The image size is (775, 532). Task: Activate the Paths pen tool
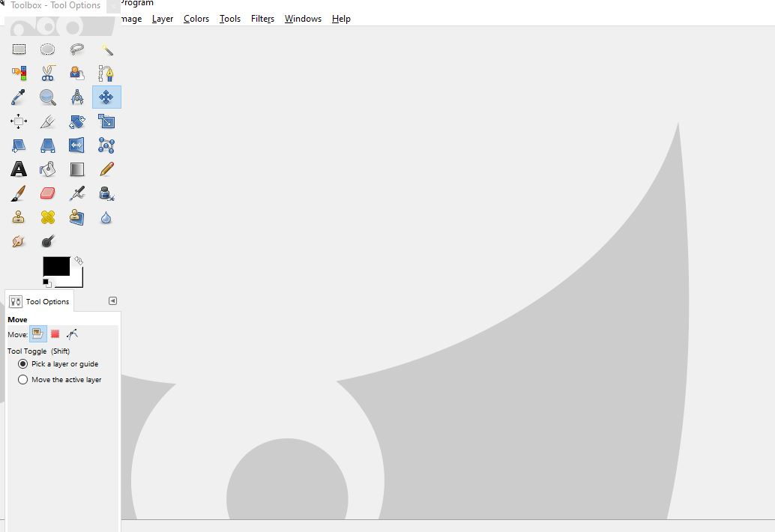pos(106,73)
